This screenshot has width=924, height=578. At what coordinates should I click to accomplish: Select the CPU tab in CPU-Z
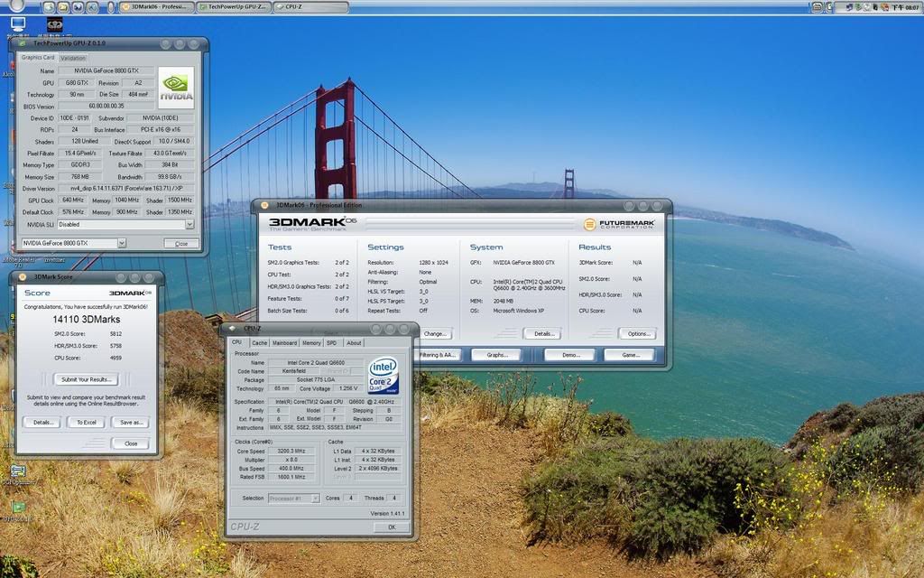[237, 342]
